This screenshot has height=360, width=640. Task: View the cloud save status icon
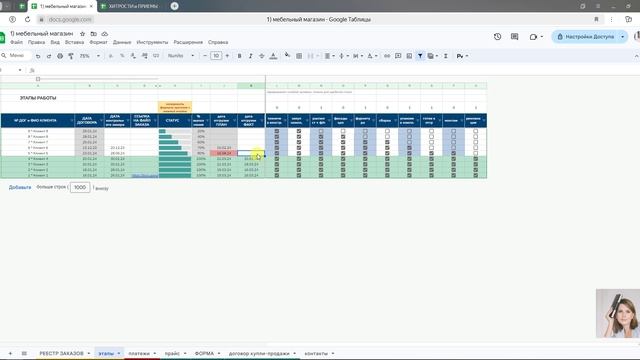point(105,34)
